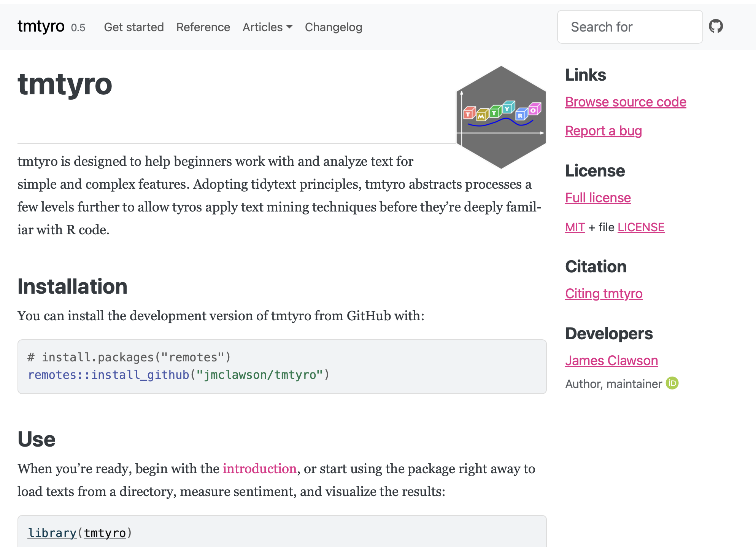Click the tmtyro navbar brand

pos(41,26)
